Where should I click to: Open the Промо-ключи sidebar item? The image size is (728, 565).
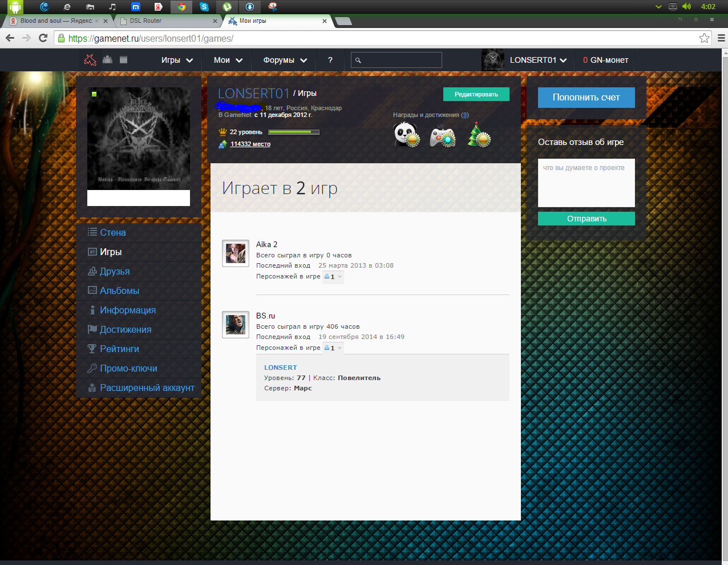pos(139,368)
